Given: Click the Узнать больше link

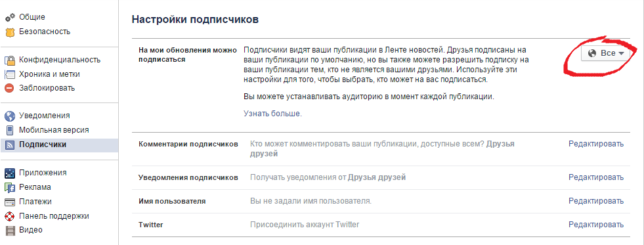Looking at the screenshot, I should tap(272, 114).
